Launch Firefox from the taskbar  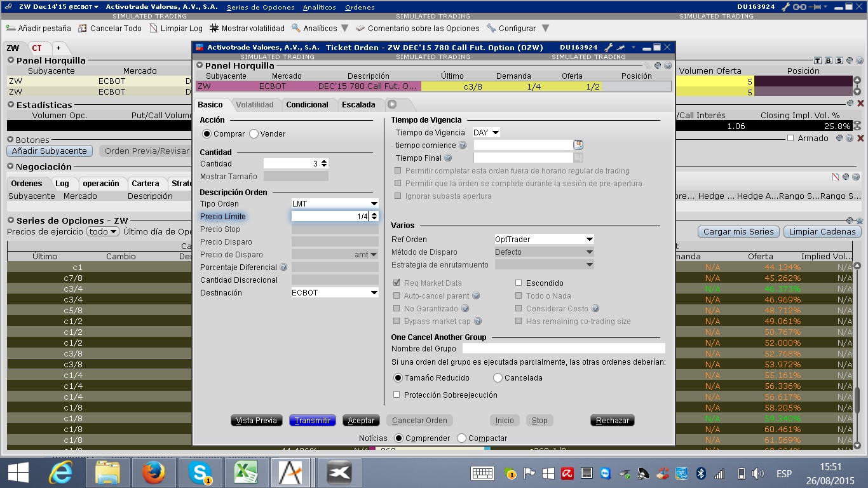pos(153,473)
